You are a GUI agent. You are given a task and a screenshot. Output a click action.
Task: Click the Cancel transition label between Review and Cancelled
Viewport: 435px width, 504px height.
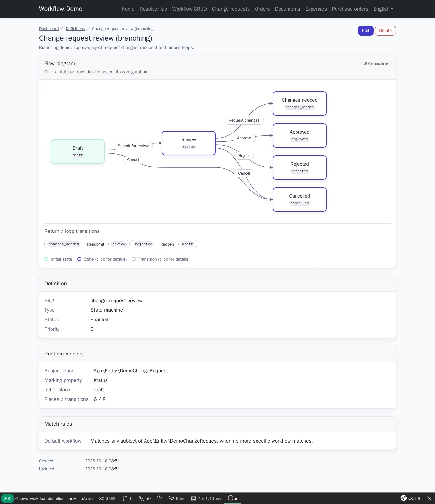[x=244, y=173]
